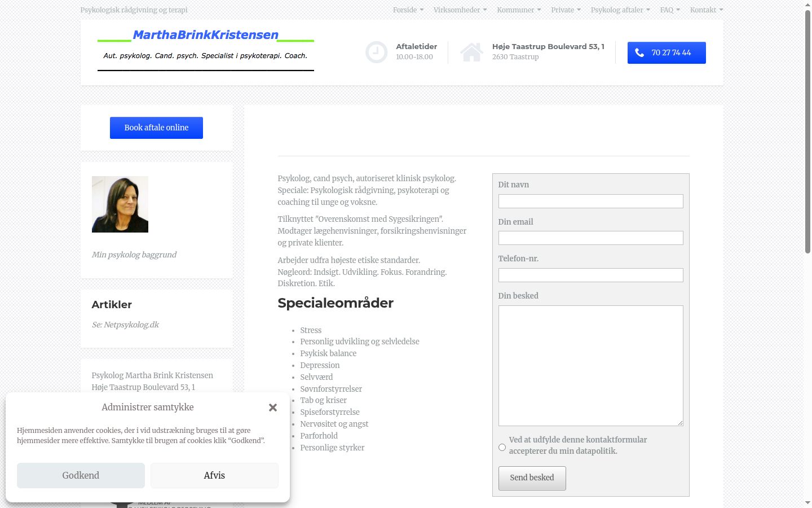
Task: Click the clock icon beside Aftaletider
Action: coord(376,52)
